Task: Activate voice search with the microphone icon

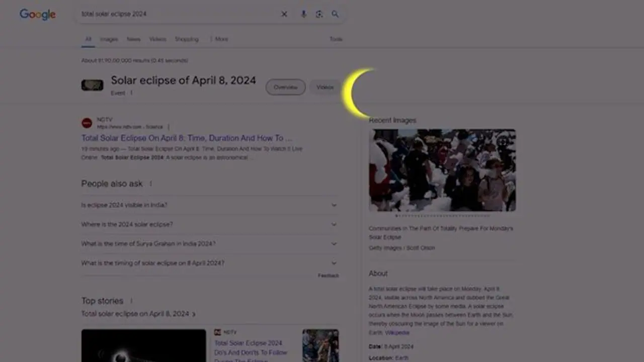Action: point(303,14)
